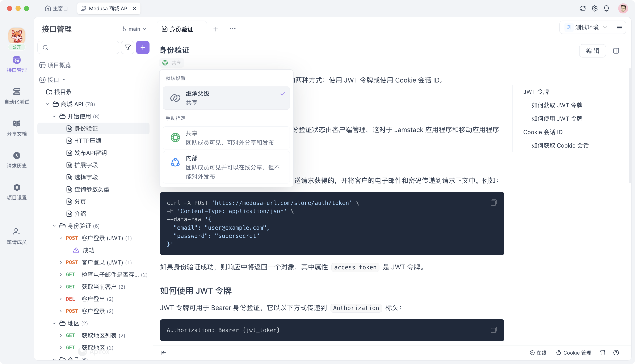This screenshot has height=364, width=635.
Task: Click the notification bell icon
Action: click(607, 8)
